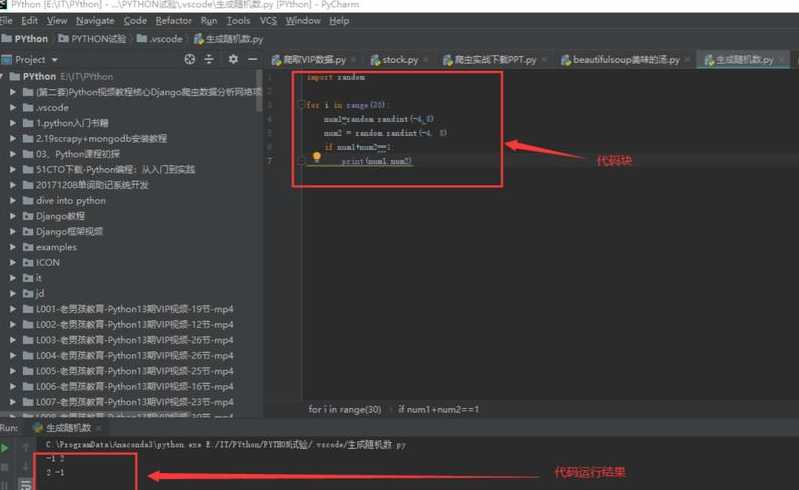799x490 pixels.
Task: Expand the it folder
Action: [x=13, y=278]
